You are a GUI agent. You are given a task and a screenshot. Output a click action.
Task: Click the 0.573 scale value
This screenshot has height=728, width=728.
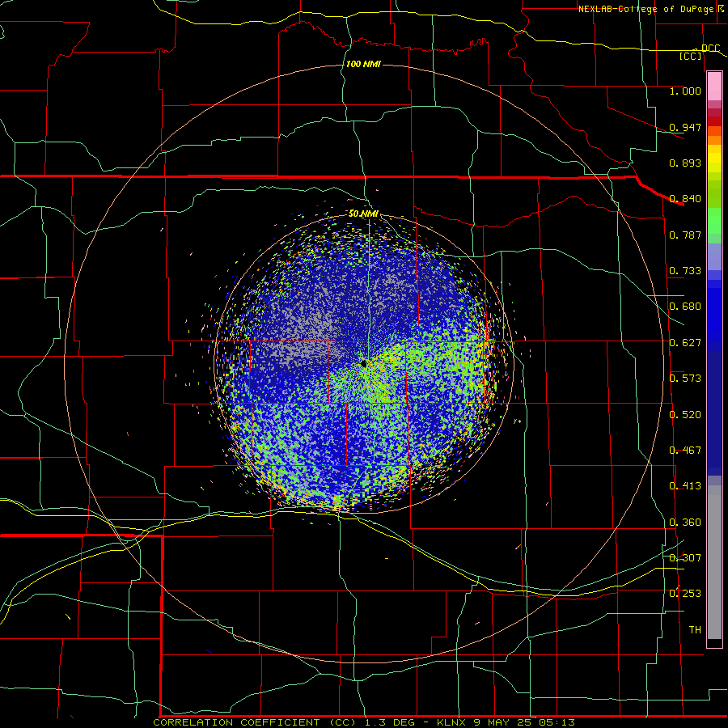point(685,379)
